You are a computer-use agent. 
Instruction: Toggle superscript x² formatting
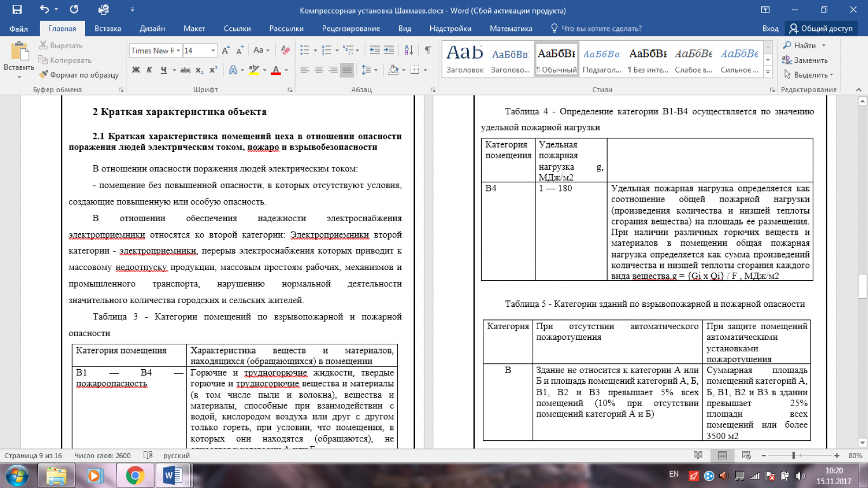click(213, 70)
